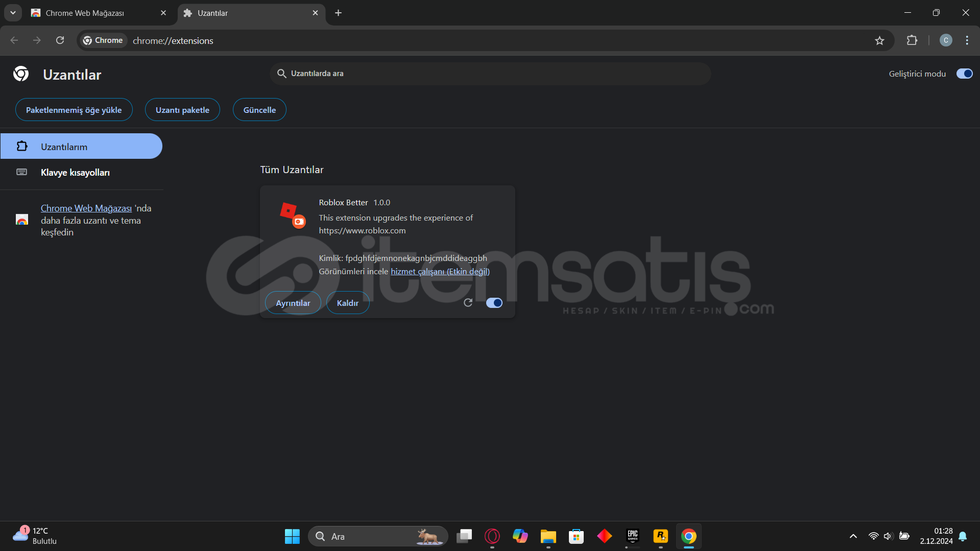980x551 pixels.
Task: Open the red diamond app on taskbar
Action: [x=605, y=536]
